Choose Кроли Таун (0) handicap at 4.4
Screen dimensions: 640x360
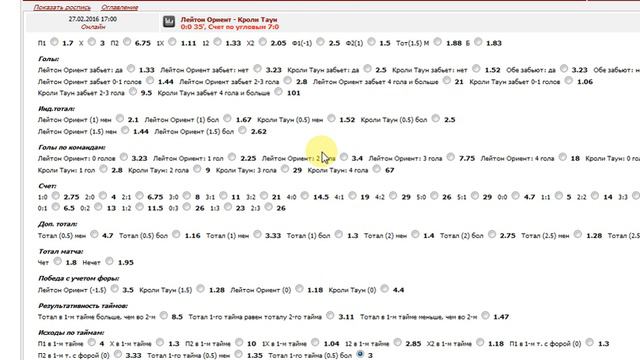coord(384,289)
